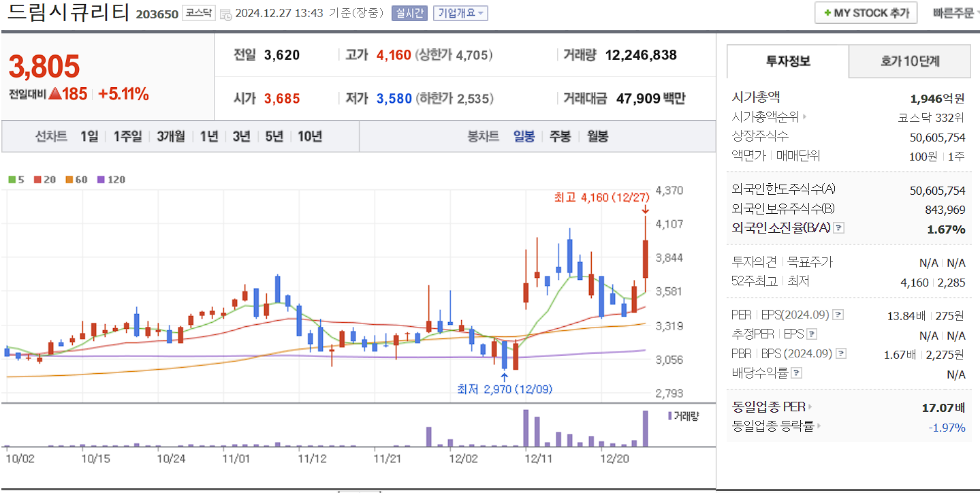Switch to the 호가 10단계 tab
This screenshot has height=493, width=980.
click(x=909, y=61)
